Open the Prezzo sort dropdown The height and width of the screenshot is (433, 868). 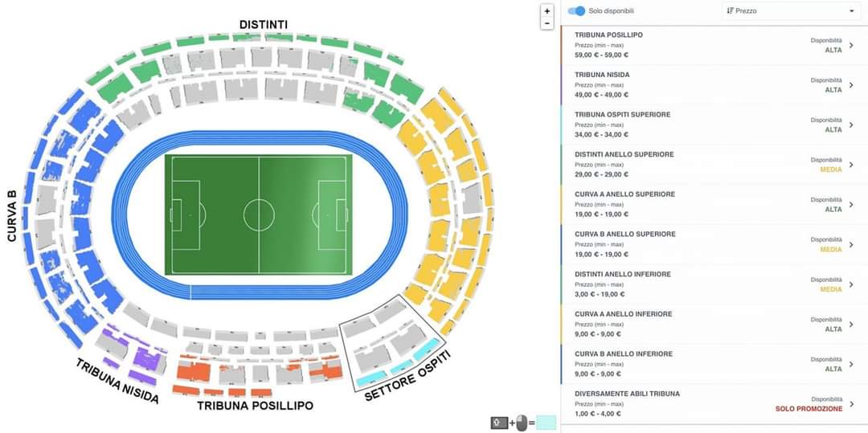(x=791, y=11)
